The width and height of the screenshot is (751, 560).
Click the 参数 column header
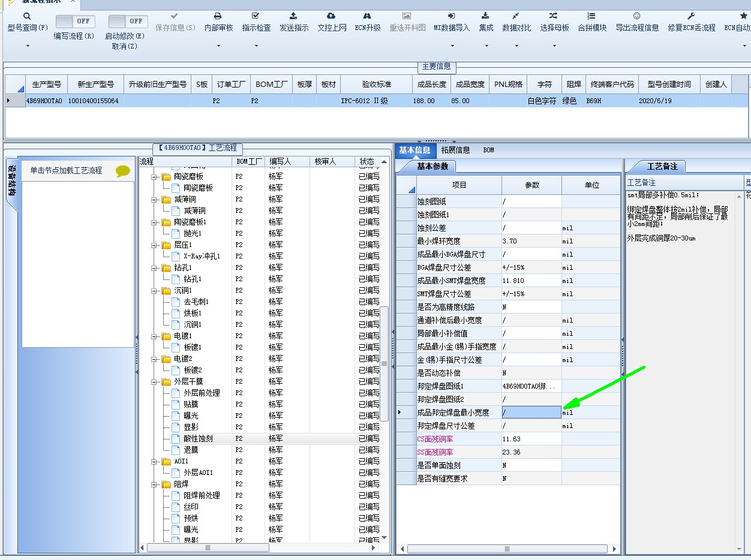click(532, 185)
